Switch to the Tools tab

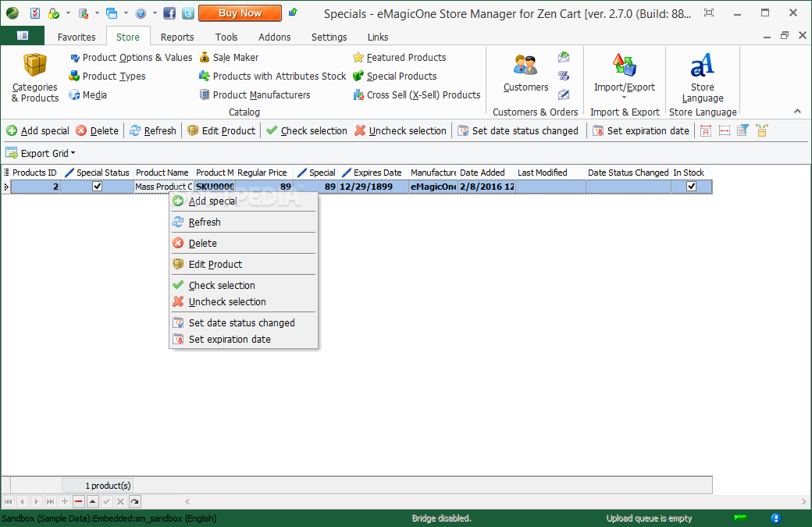pyautogui.click(x=226, y=37)
